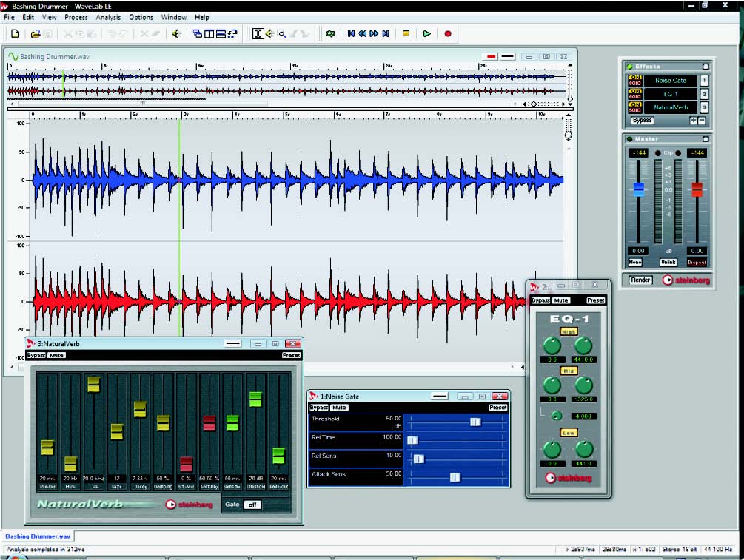Open the EQ-1 effect slot selector
Image resolution: width=744 pixels, height=560 pixels.
coord(671,94)
